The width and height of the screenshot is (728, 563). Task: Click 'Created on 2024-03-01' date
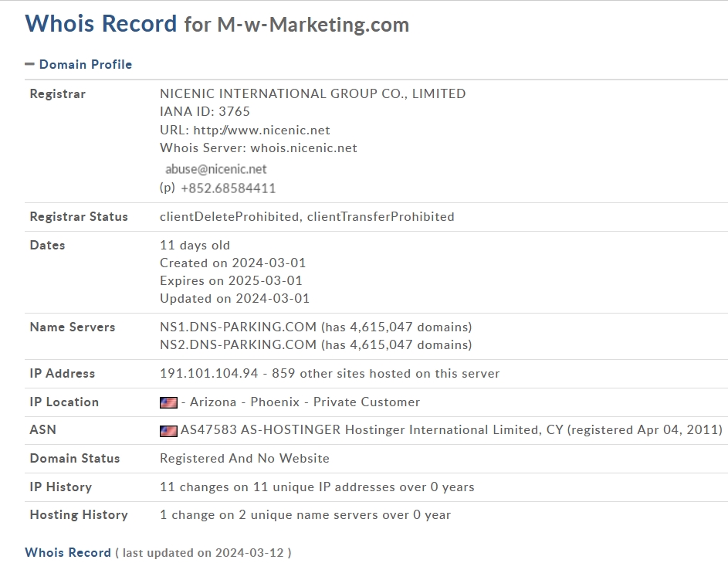point(233,263)
